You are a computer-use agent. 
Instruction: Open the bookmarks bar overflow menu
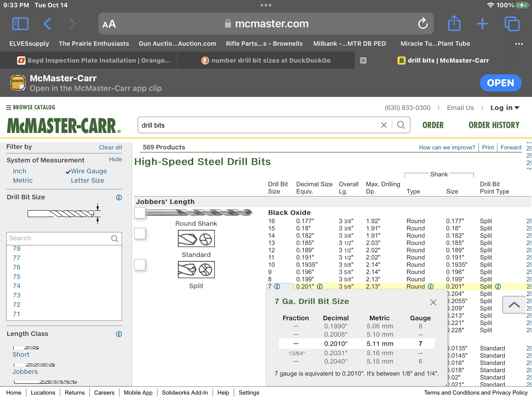tap(519, 44)
